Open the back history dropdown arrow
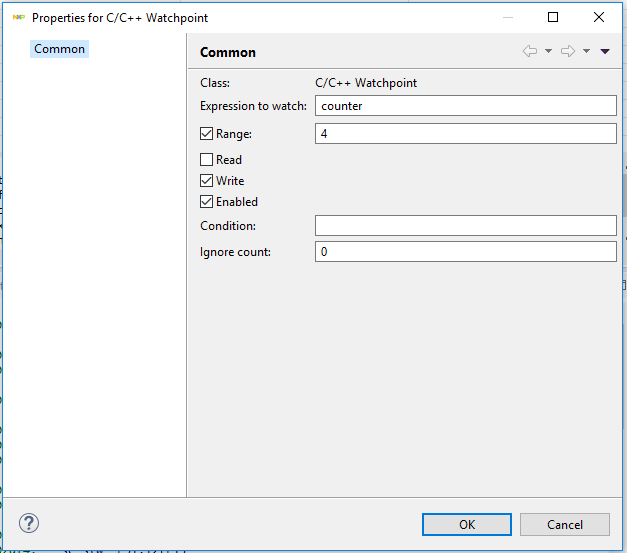 pos(549,52)
